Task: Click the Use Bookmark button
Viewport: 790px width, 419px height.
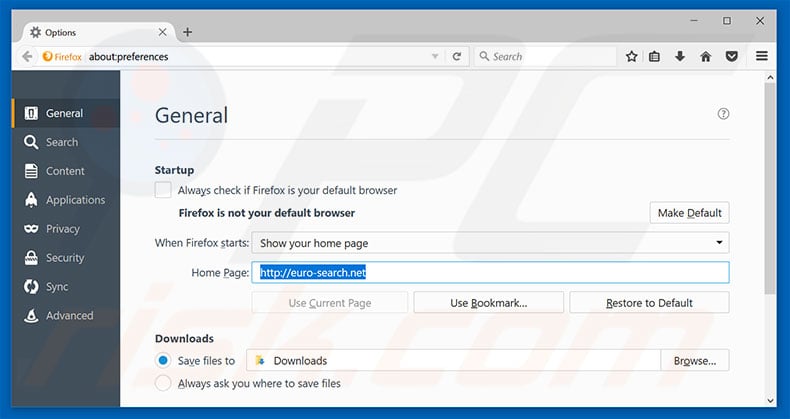Action: tap(488, 303)
